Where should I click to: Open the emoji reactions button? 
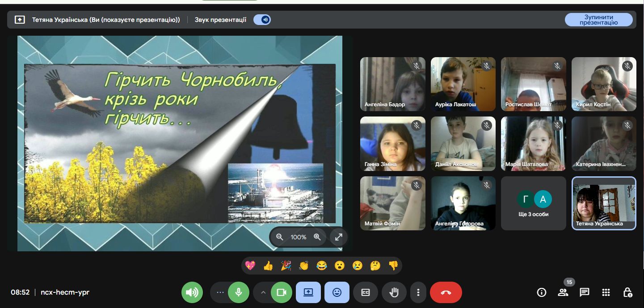click(x=337, y=292)
